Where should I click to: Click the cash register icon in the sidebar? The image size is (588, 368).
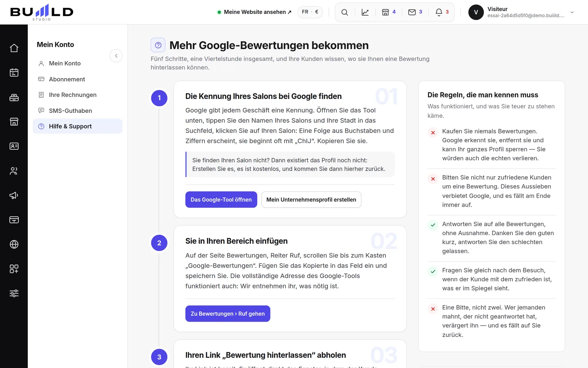point(14,97)
